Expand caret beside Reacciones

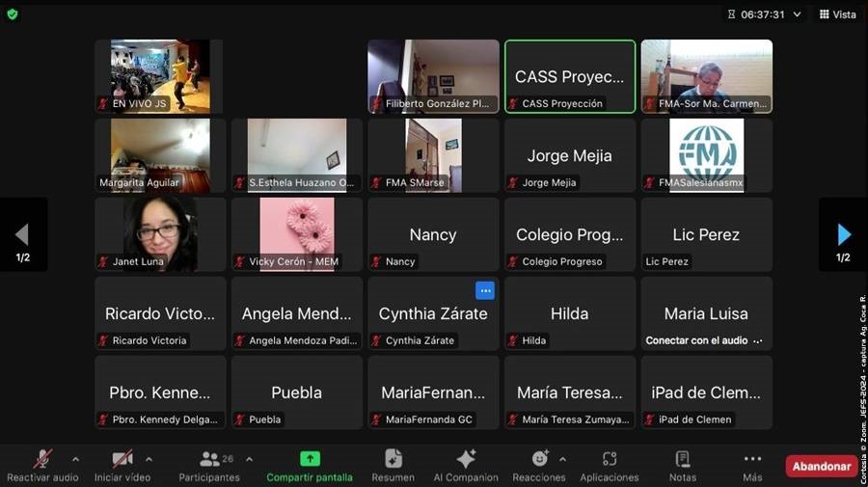coord(562,459)
